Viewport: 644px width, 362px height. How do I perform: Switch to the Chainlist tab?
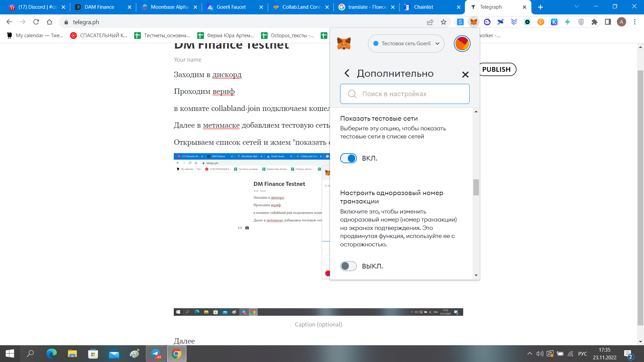[x=423, y=7]
